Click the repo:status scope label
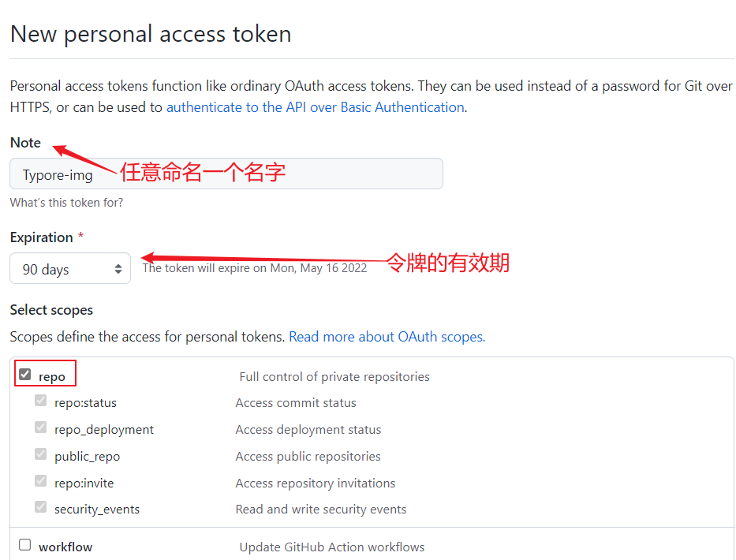The height and width of the screenshot is (560, 736). 85,403
